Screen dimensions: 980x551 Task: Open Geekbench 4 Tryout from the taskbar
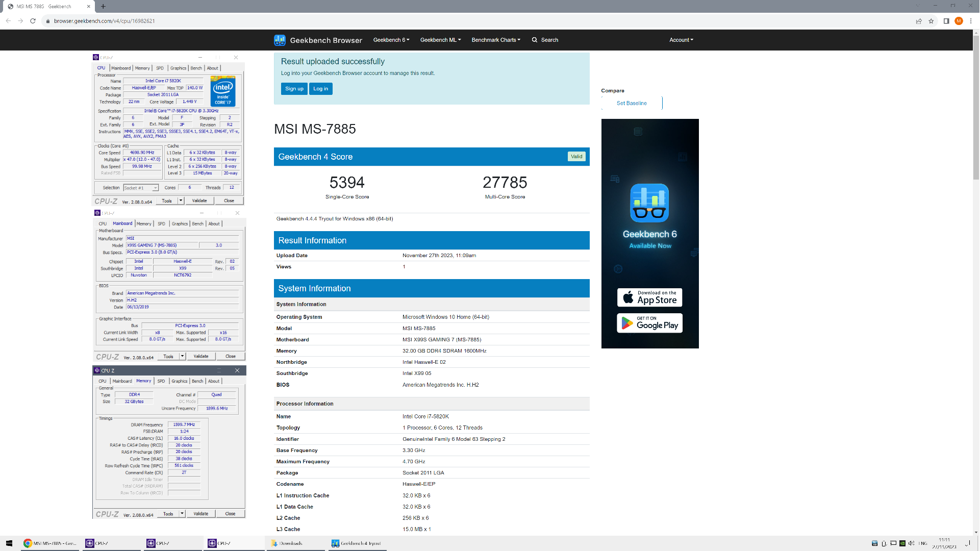tap(356, 543)
